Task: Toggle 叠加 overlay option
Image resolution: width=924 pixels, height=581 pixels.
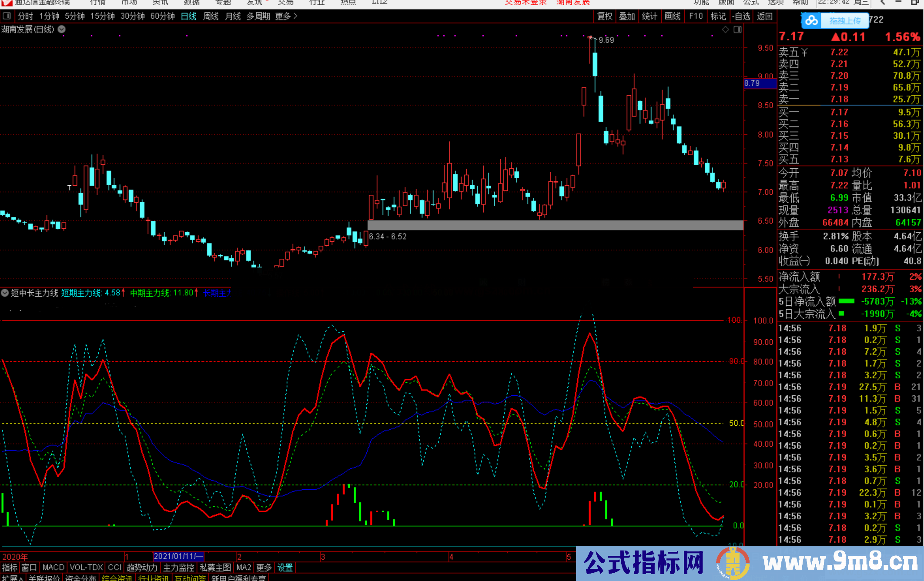Action: [627, 17]
